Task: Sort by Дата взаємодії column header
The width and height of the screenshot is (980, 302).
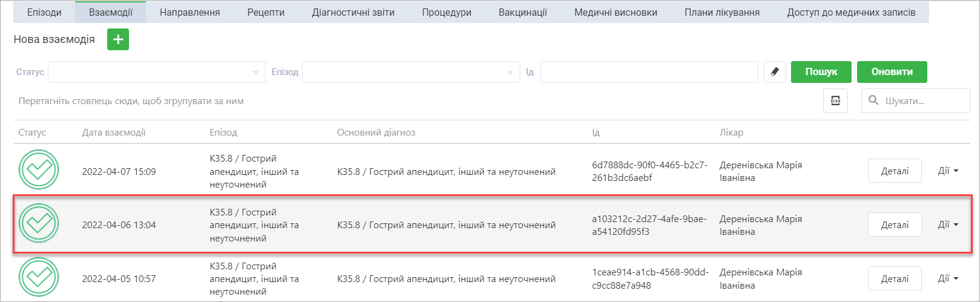Action: pyautogui.click(x=114, y=133)
